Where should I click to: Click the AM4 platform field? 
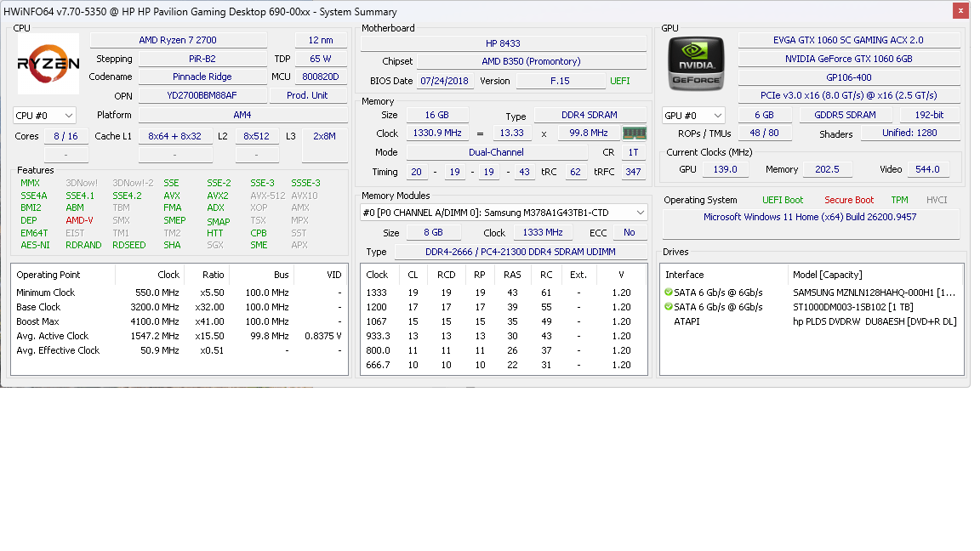click(243, 115)
